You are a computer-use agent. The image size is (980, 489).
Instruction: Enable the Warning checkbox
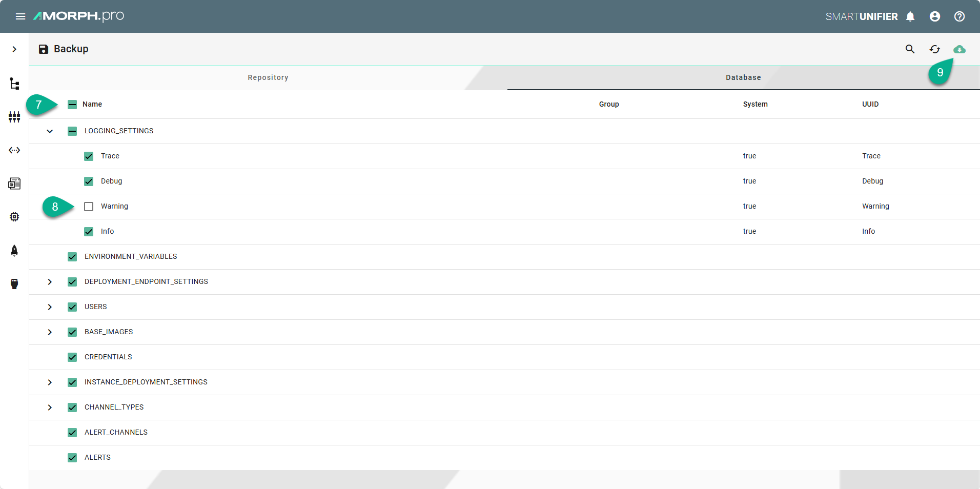pyautogui.click(x=89, y=207)
